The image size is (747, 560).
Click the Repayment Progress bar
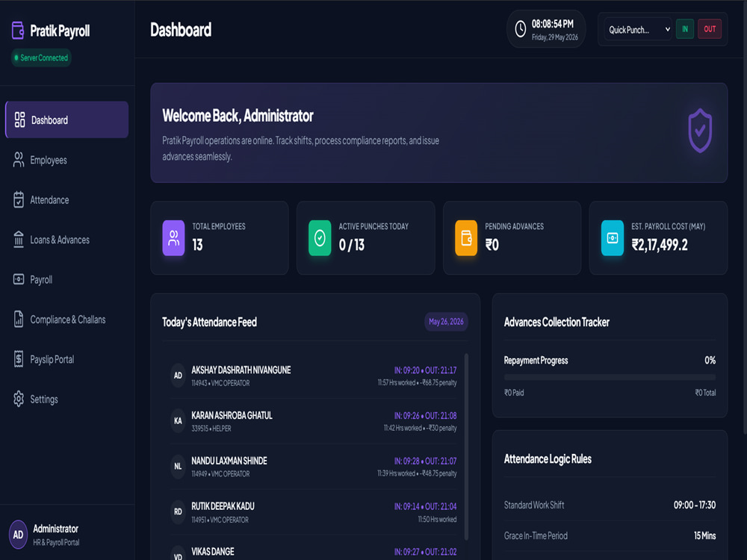[610, 377]
